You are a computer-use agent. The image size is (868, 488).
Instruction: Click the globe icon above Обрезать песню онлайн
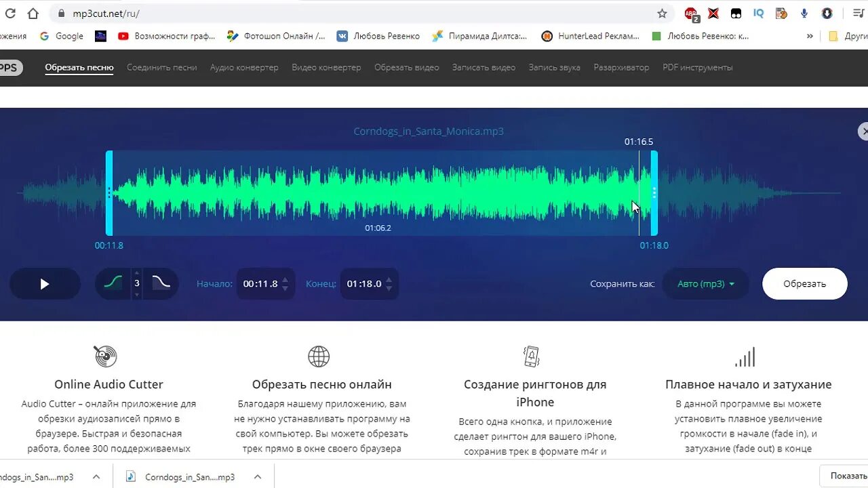tap(319, 357)
